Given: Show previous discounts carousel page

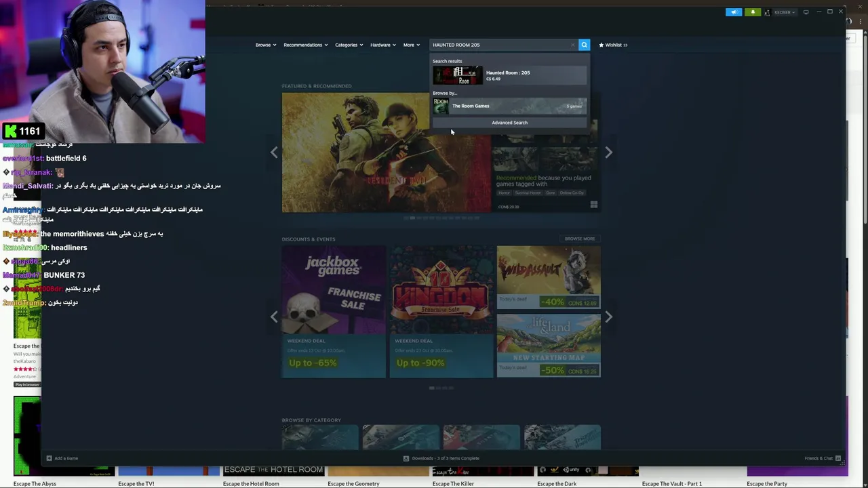Looking at the screenshot, I should pos(274,317).
